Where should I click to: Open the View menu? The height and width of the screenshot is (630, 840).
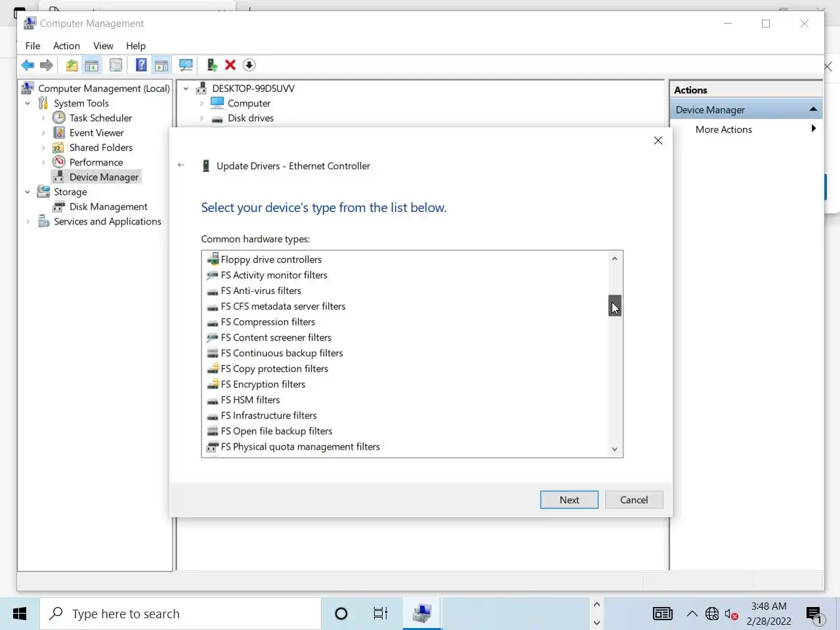point(103,45)
